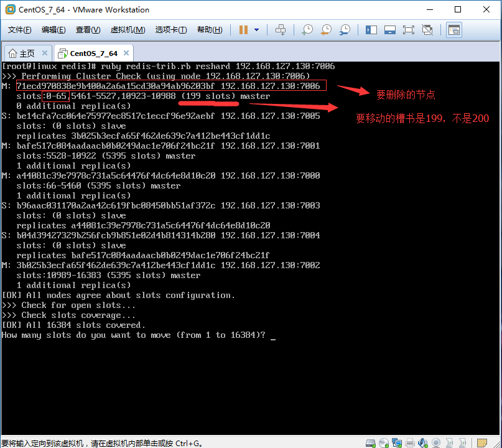The image size is (502, 448).
Task: Click slave node line for port 7003
Action: click(160, 205)
